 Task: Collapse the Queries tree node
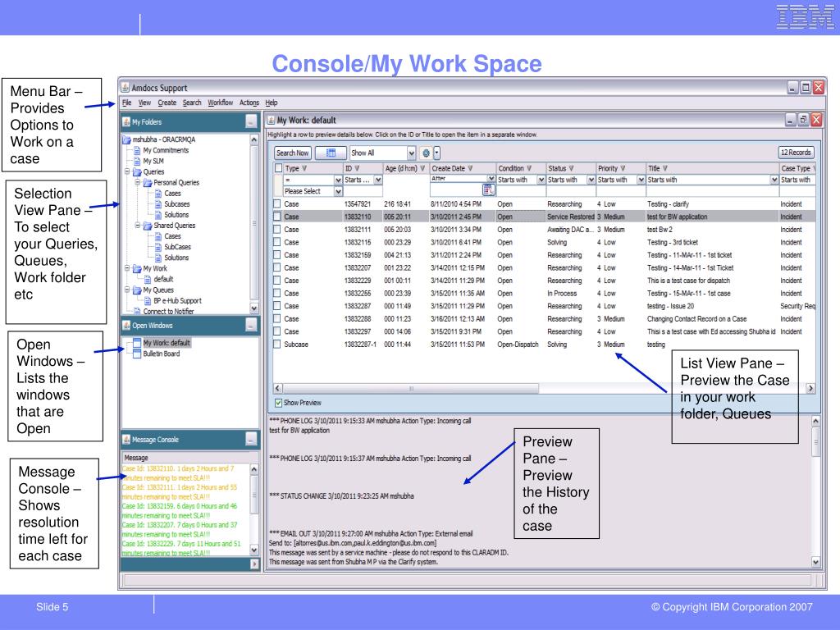coord(127,172)
